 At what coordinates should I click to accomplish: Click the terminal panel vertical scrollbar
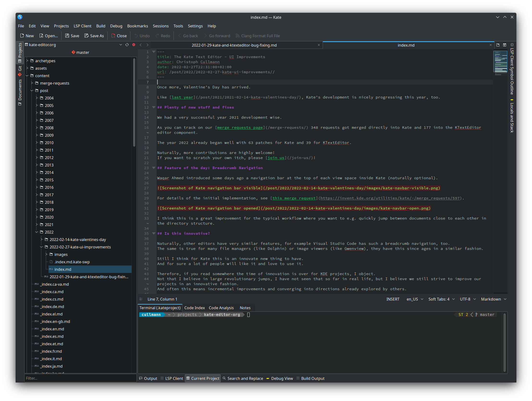click(x=504, y=342)
